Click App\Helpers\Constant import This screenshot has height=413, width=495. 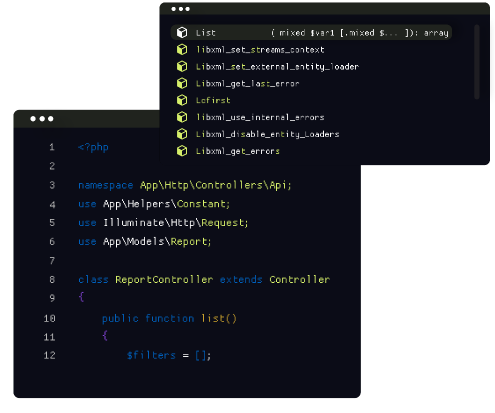click(166, 204)
